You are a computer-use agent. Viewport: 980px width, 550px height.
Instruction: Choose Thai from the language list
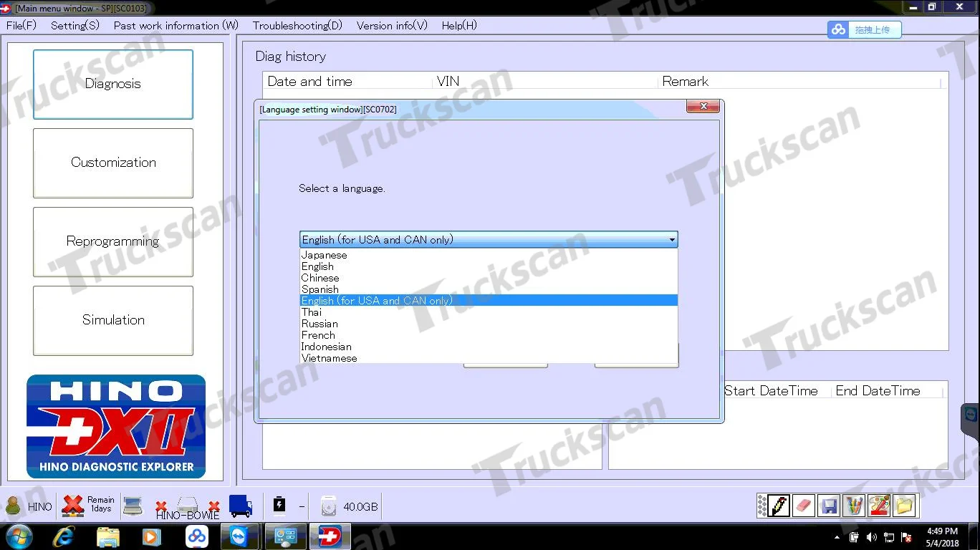pos(489,312)
